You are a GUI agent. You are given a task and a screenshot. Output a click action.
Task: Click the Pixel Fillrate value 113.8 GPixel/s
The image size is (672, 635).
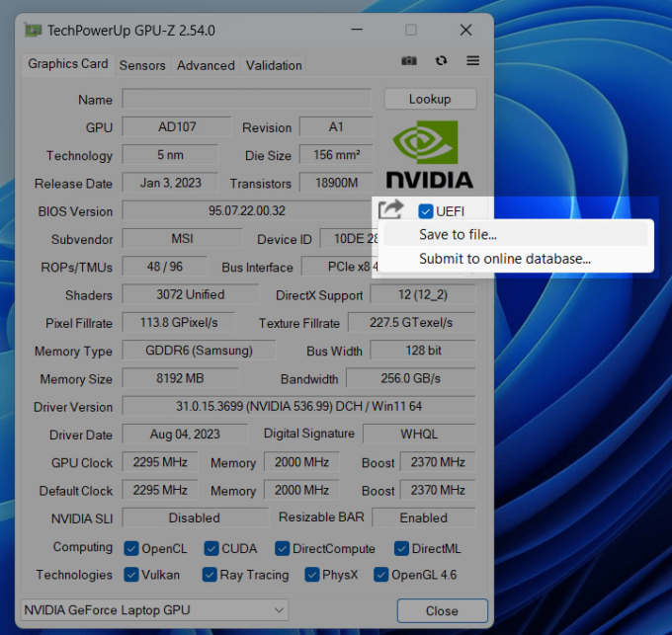(179, 322)
